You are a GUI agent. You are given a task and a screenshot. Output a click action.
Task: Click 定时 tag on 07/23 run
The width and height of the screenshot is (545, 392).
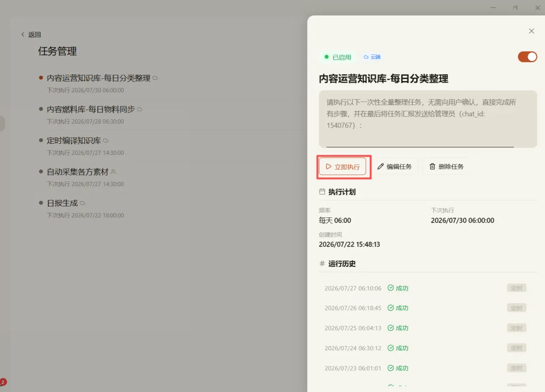pyautogui.click(x=517, y=368)
